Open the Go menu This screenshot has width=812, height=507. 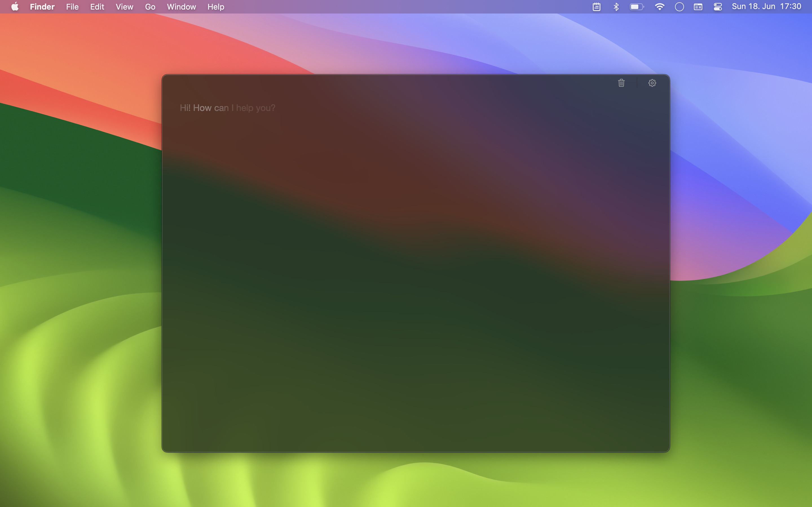coord(150,7)
